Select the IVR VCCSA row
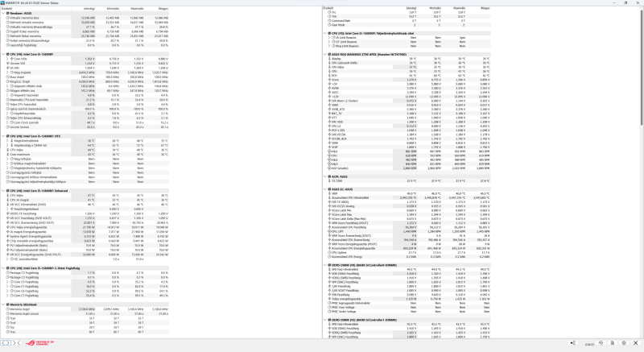 coord(407,135)
